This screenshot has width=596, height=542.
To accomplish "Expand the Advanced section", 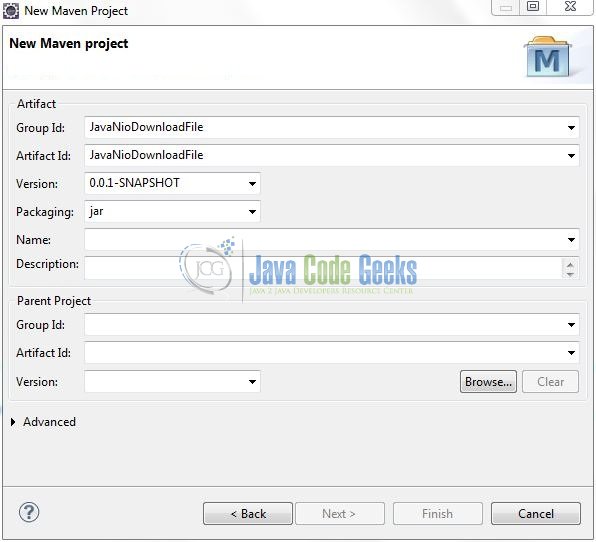I will (x=13, y=422).
